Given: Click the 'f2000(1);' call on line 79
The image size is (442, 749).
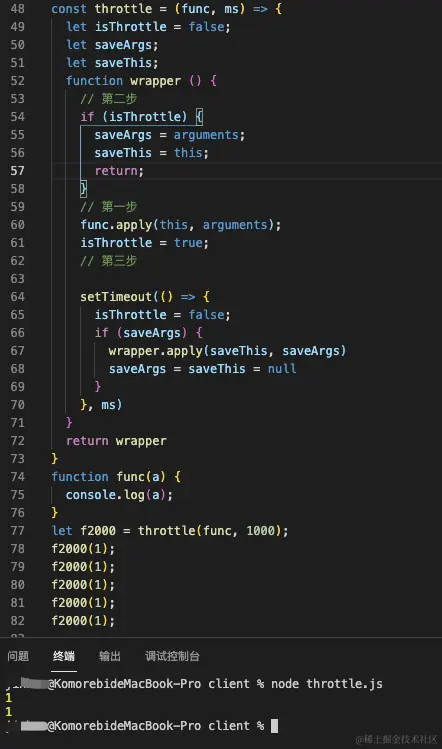Looking at the screenshot, I should [x=83, y=567].
